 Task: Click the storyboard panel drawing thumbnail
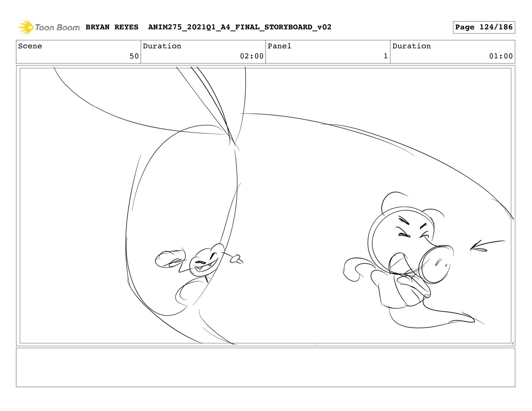coord(265,206)
